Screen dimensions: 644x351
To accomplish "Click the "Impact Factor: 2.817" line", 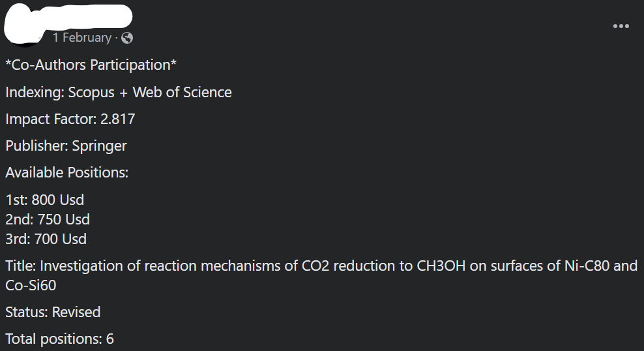I will 70,119.
